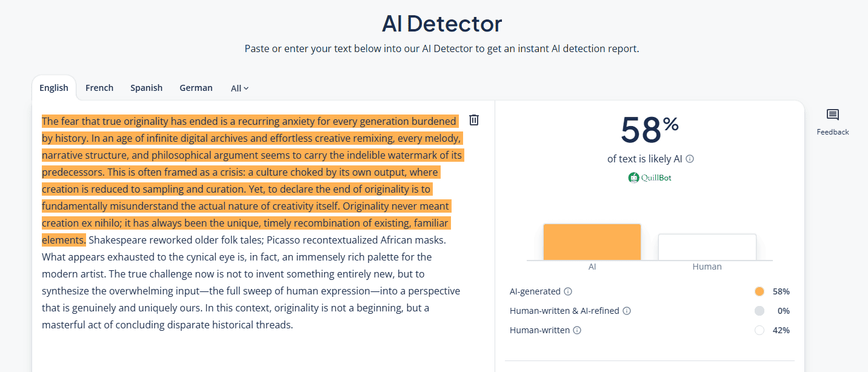
Task: Click the Feedback label
Action: click(x=833, y=132)
